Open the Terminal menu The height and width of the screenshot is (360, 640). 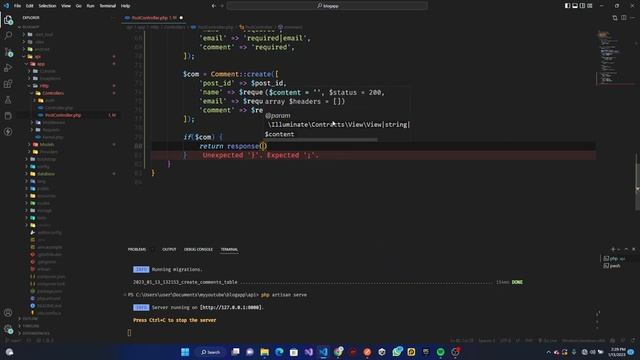click(x=107, y=6)
